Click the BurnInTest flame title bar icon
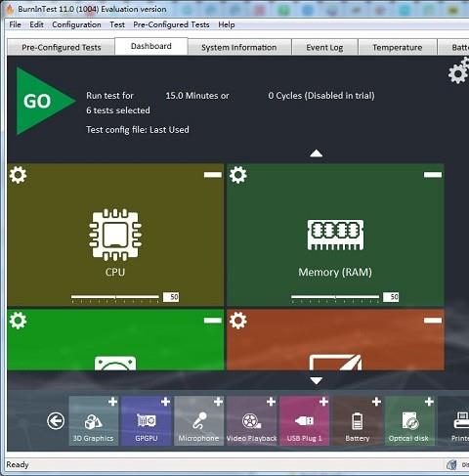Image resolution: width=469 pixels, height=476 pixels. coord(10,9)
